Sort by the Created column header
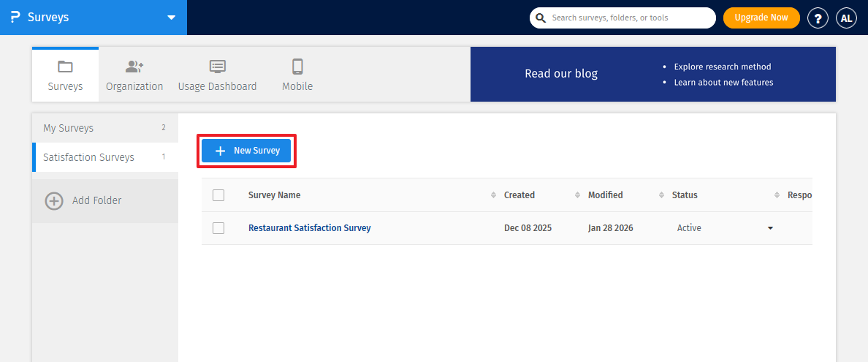 tap(519, 195)
